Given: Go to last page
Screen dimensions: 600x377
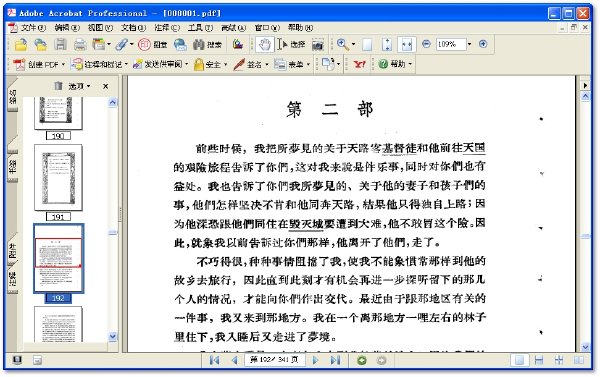Looking at the screenshot, I should 335,360.
